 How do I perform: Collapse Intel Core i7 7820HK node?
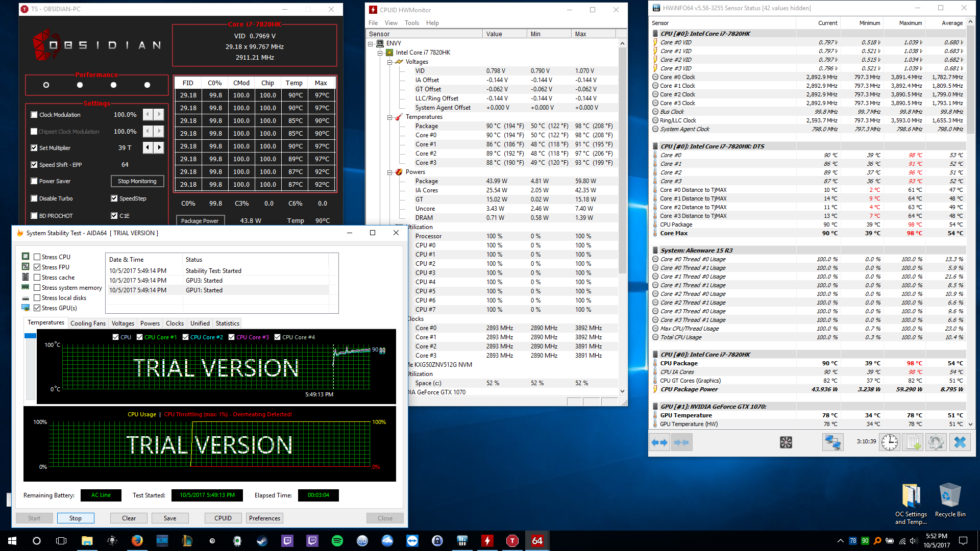tap(380, 53)
